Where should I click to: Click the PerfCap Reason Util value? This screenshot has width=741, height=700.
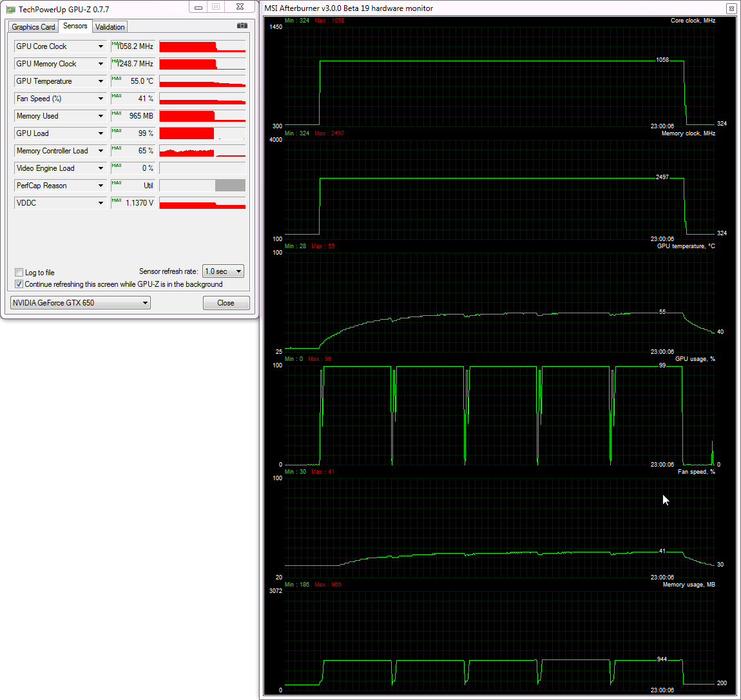[133, 186]
